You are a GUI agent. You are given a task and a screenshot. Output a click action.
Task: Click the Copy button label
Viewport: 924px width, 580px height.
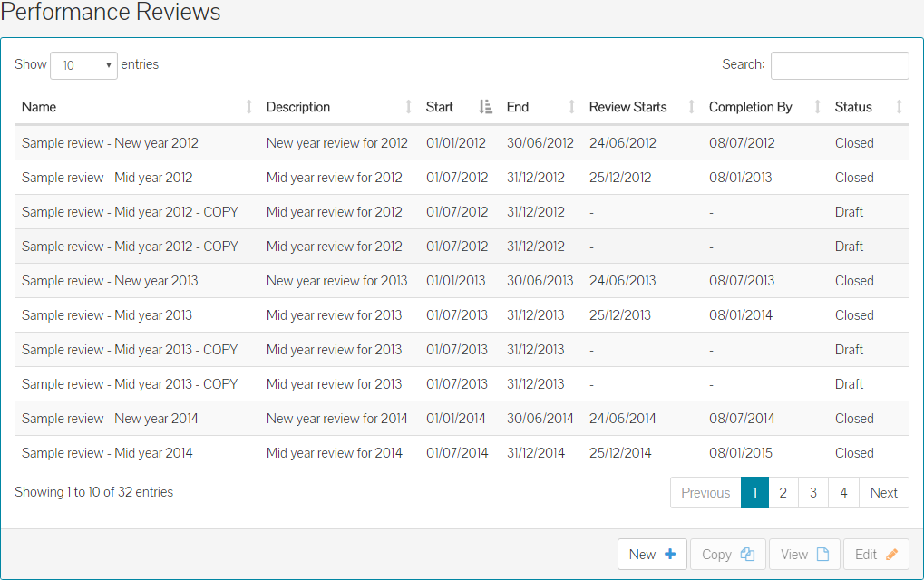[716, 555]
